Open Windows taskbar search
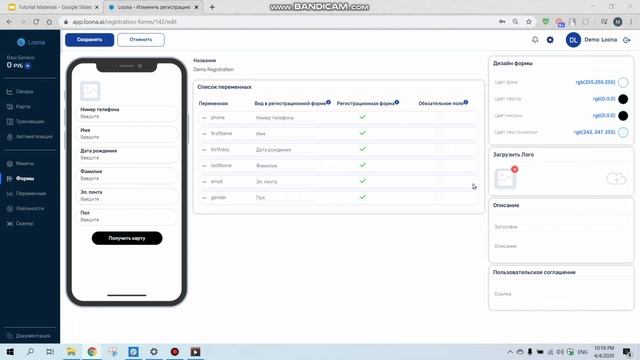640x360 pixels. click(x=30, y=351)
